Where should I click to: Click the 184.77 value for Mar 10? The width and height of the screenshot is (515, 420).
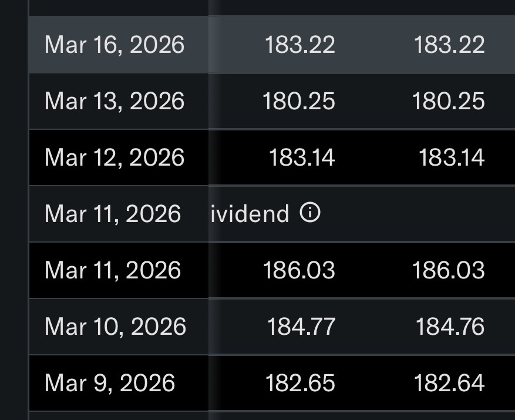click(301, 327)
